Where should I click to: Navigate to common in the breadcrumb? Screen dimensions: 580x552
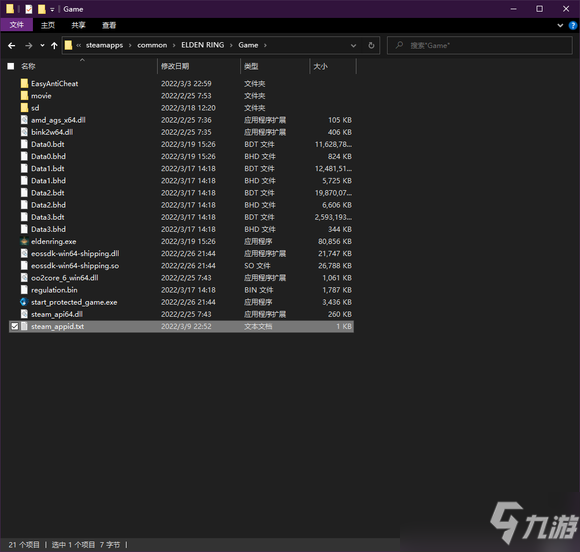pos(152,45)
